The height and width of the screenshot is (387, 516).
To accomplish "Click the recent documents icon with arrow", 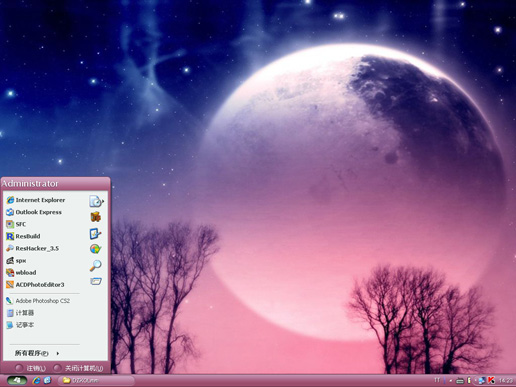I will click(x=96, y=201).
